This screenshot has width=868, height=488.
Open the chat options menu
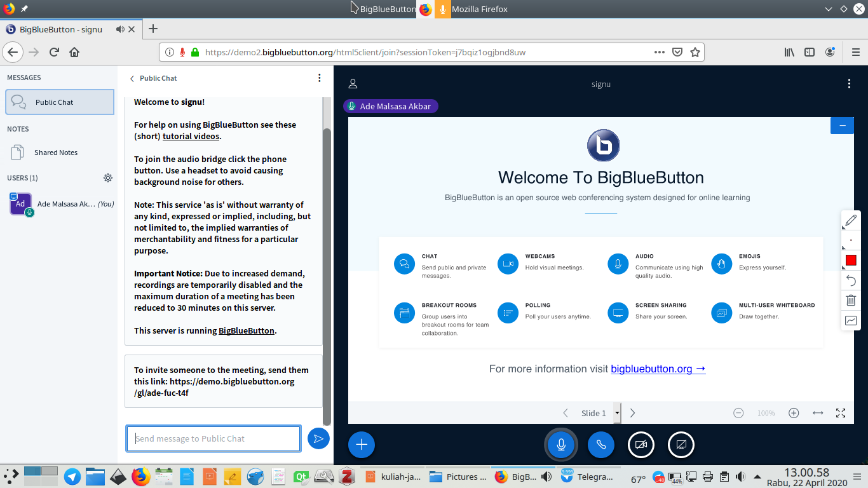pos(320,77)
